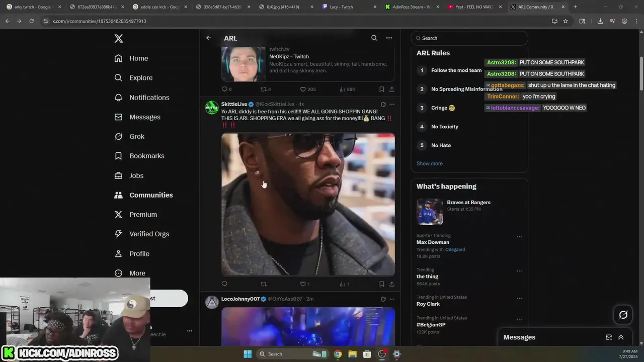Open Grok action on LocoJohnny007 post
This screenshot has width=644, height=362.
tap(383, 299)
